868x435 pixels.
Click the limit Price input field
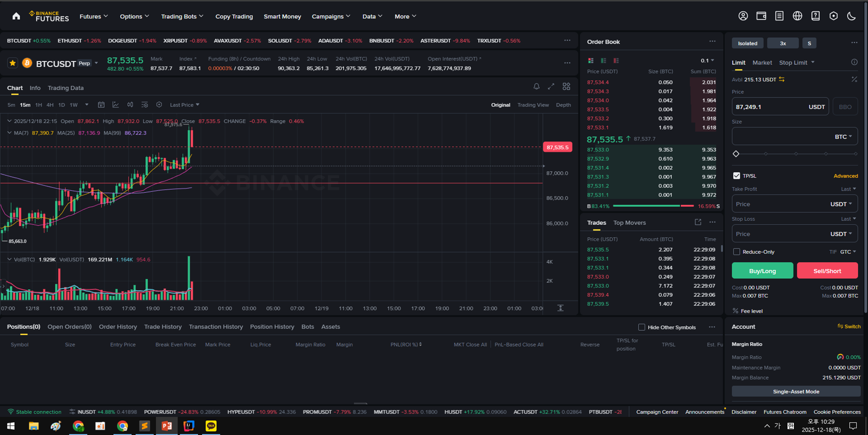click(780, 107)
